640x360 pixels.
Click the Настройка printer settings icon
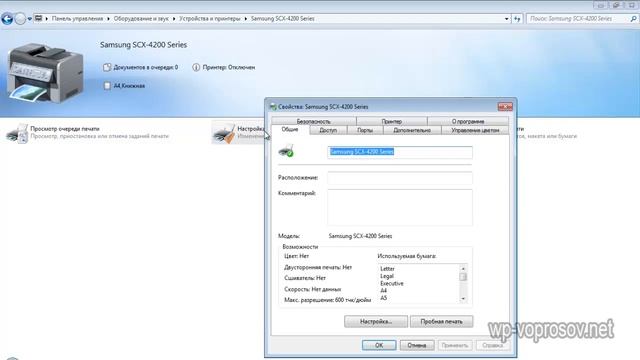tap(224, 133)
